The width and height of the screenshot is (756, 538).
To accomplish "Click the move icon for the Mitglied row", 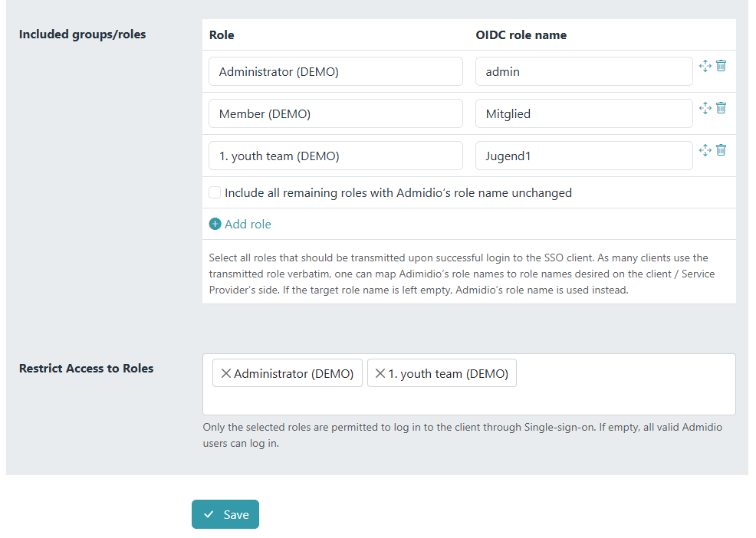I will 705,108.
